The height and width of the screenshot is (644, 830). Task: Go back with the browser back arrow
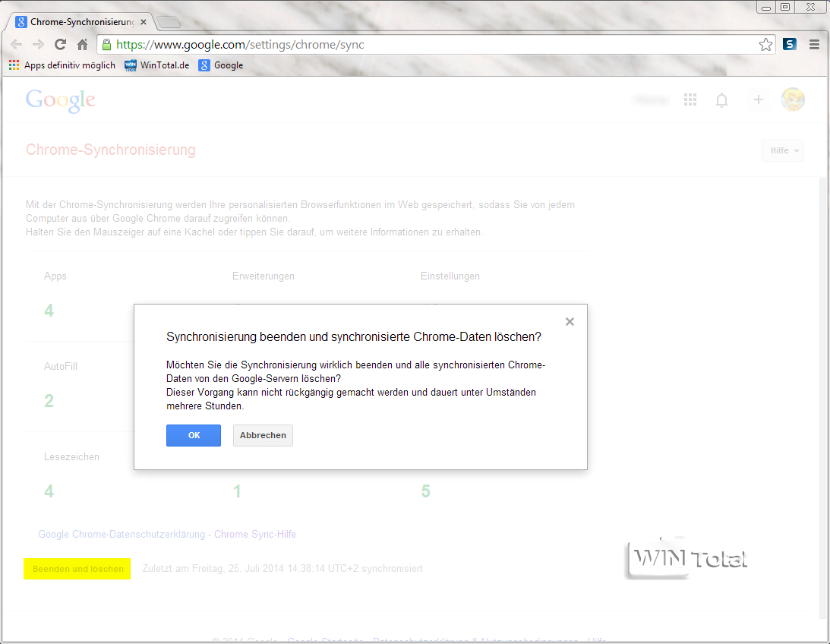[x=17, y=45]
